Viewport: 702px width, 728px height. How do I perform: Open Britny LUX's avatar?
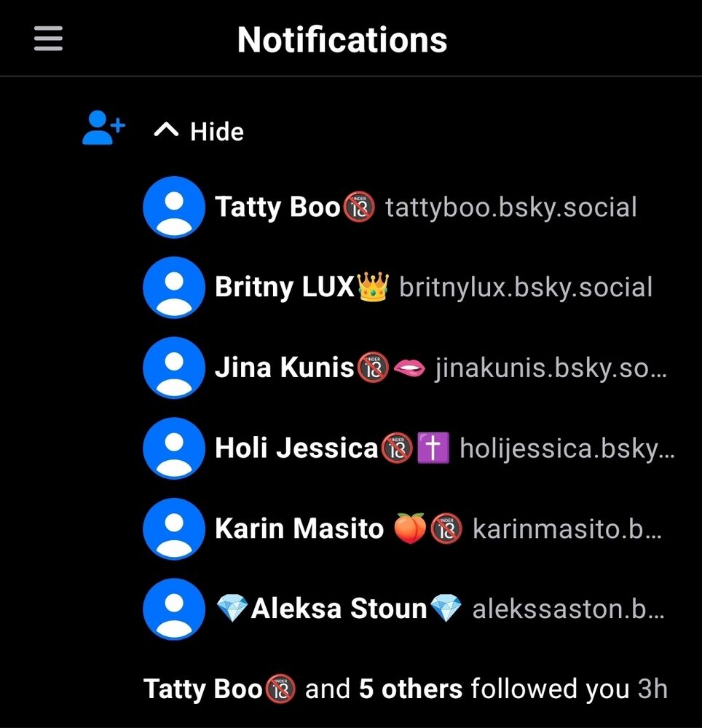point(174,288)
